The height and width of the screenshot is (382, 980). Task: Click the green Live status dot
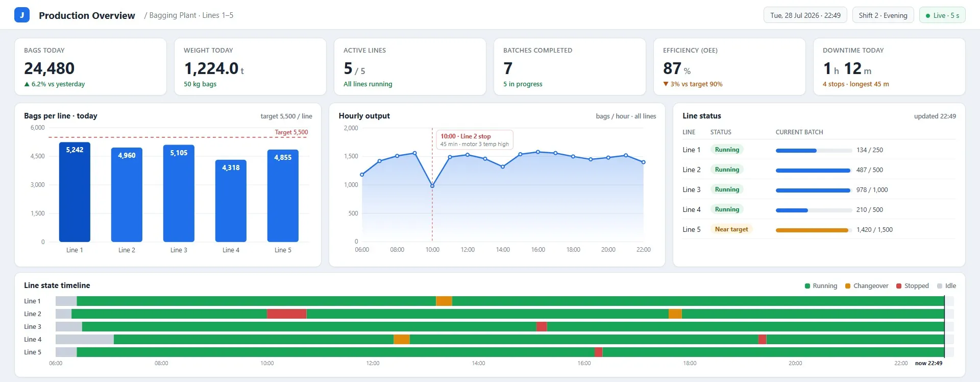tap(928, 16)
